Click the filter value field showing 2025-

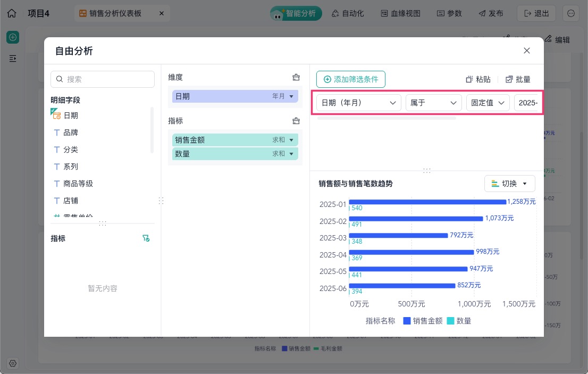pos(528,103)
